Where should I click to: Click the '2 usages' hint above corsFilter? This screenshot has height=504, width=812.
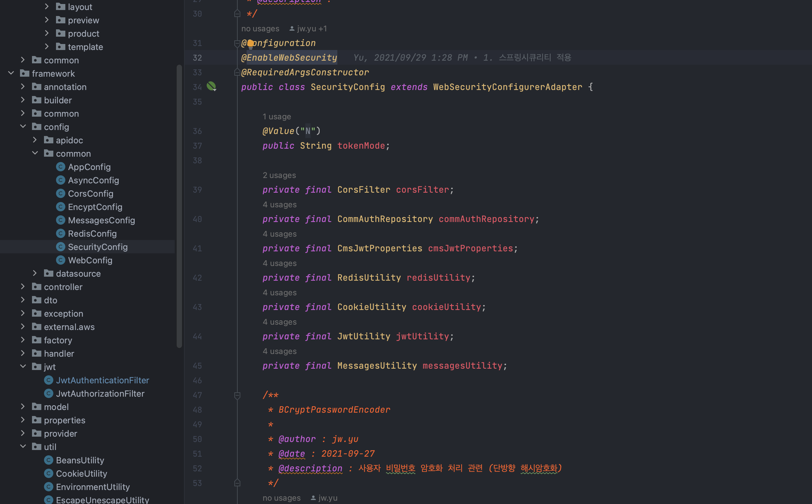tap(279, 175)
